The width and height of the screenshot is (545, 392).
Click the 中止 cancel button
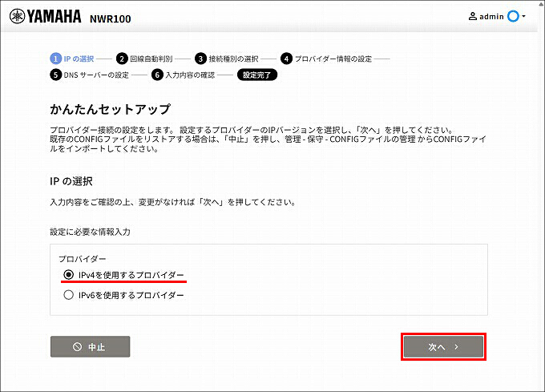coord(90,346)
